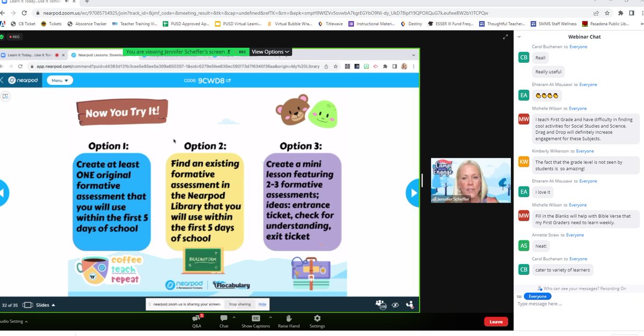Click Stop sharing in the share bar

pos(240,304)
